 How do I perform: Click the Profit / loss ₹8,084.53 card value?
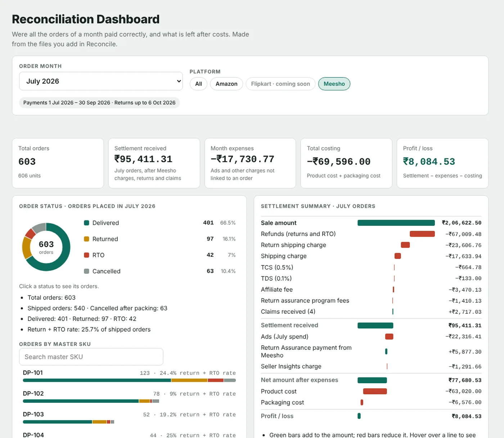[x=429, y=162]
